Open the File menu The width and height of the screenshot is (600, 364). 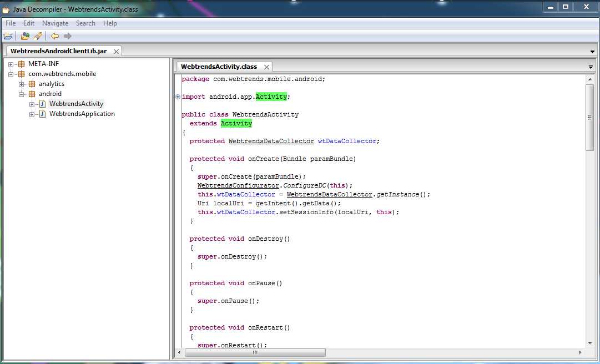click(11, 23)
